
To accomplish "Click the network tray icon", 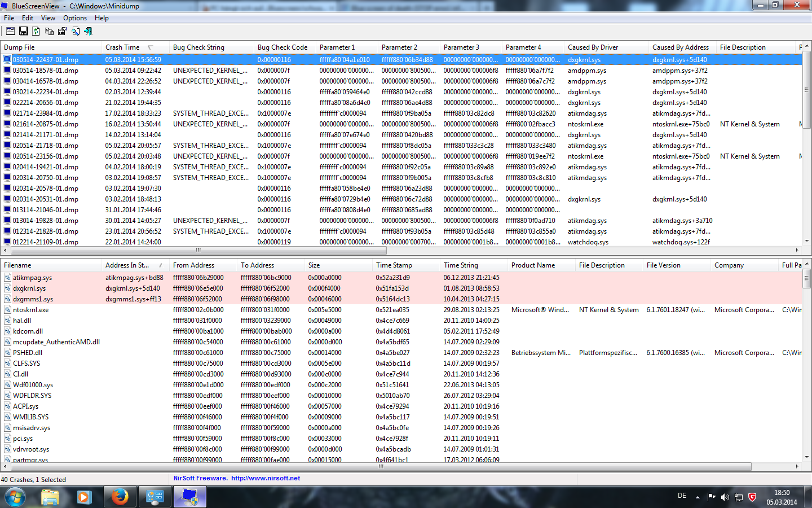I will tap(739, 497).
